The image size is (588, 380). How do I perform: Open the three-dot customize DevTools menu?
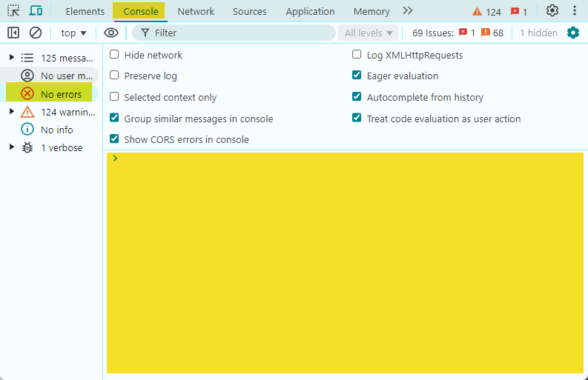tap(574, 11)
